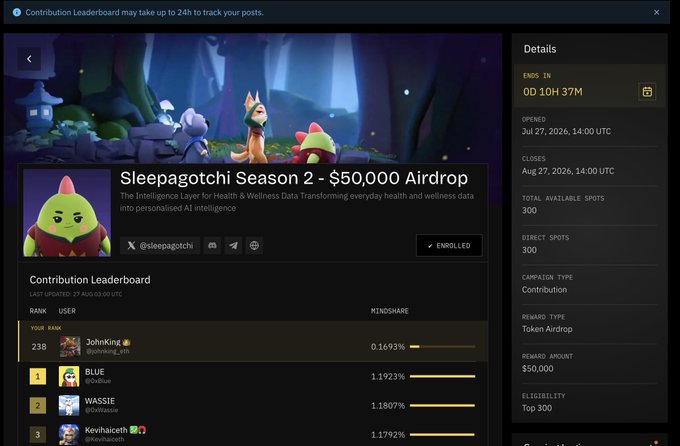The image size is (680, 446).
Task: Click the '0D 10H 37M' countdown
Action: click(x=553, y=92)
